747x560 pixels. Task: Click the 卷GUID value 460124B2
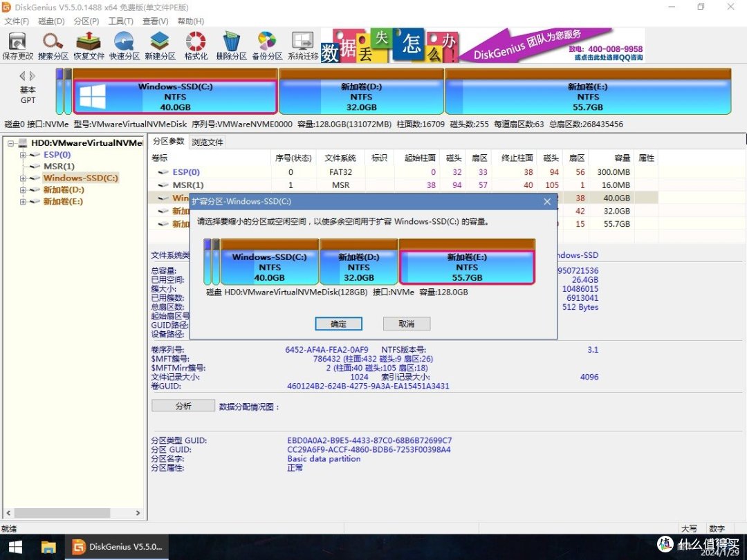[x=368, y=386]
